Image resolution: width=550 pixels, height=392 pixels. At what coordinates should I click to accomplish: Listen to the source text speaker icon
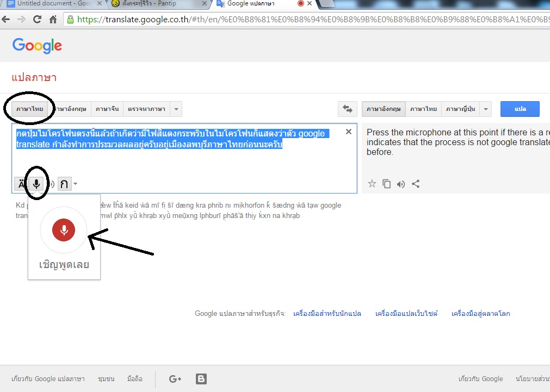tap(51, 184)
